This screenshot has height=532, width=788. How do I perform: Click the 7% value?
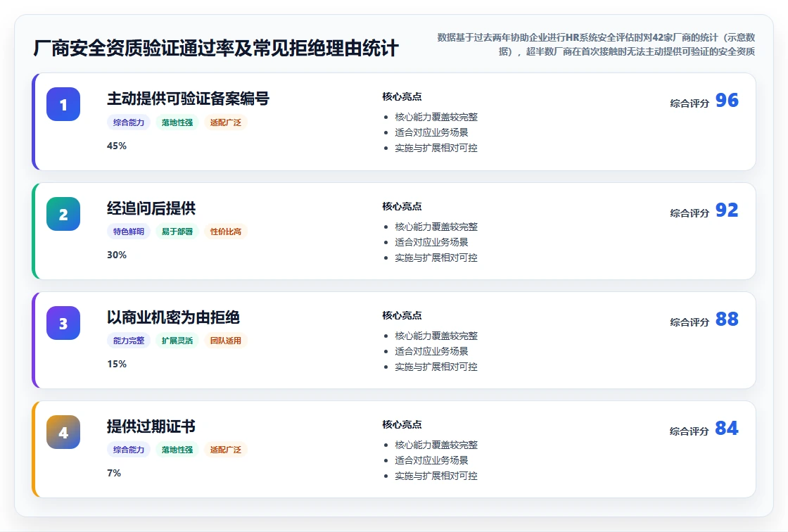(114, 473)
